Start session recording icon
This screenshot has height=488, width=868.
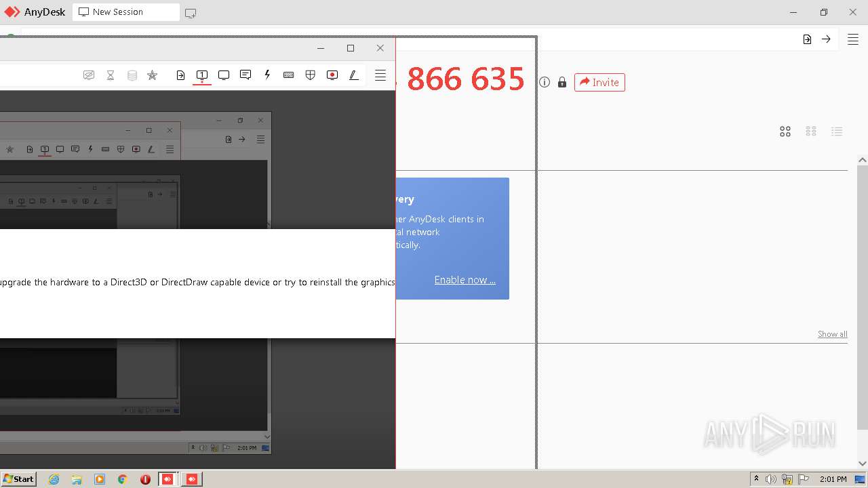pos(332,75)
